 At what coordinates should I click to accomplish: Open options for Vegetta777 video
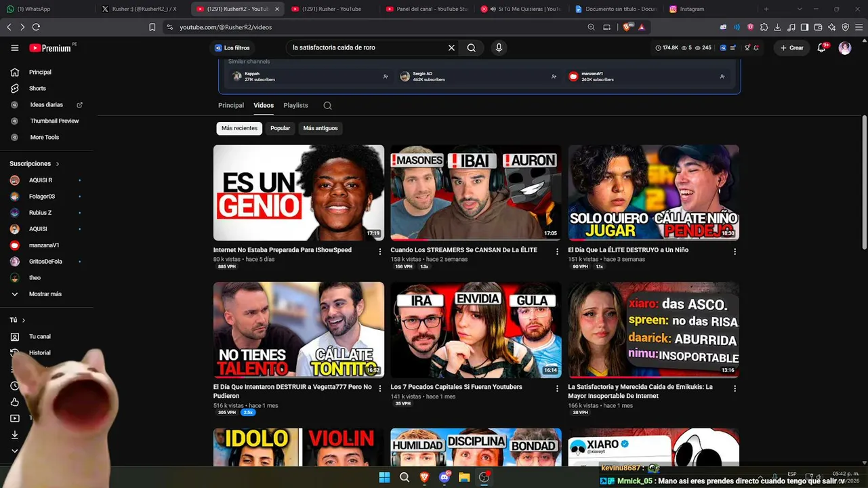point(379,388)
